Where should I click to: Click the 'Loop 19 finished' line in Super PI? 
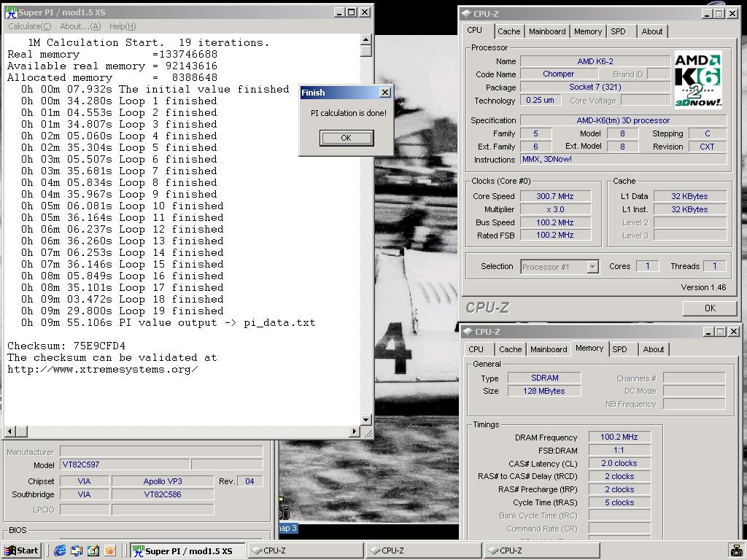(122, 311)
